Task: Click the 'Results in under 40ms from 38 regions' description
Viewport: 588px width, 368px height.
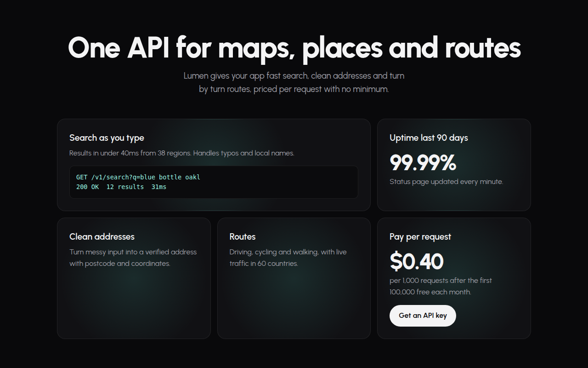Action: click(181, 153)
